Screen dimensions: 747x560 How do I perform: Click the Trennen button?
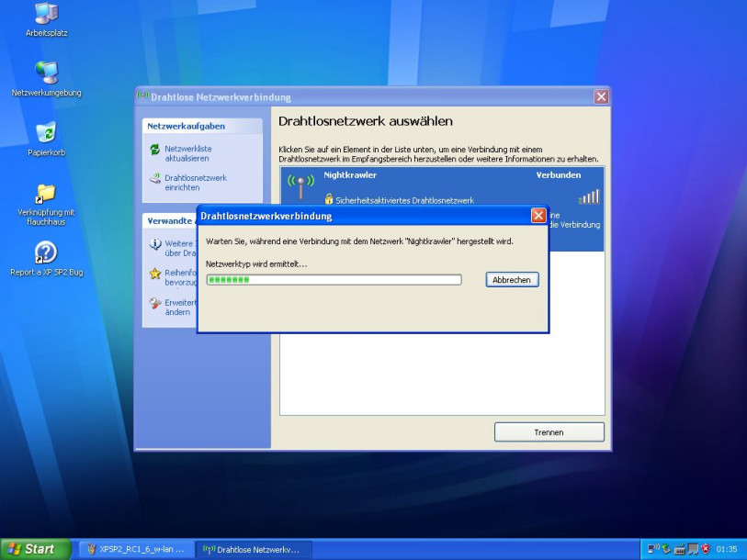(549, 431)
